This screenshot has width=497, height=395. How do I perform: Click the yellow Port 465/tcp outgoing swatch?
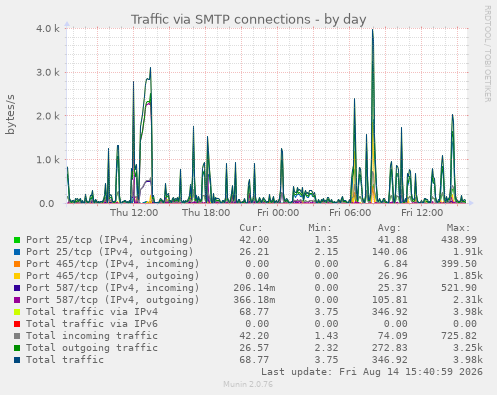coord(17,276)
